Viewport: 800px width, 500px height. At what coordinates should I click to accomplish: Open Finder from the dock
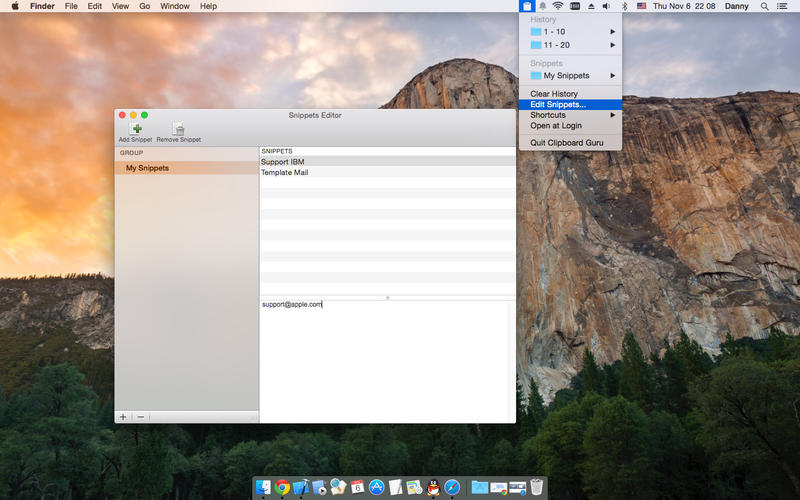pos(263,487)
